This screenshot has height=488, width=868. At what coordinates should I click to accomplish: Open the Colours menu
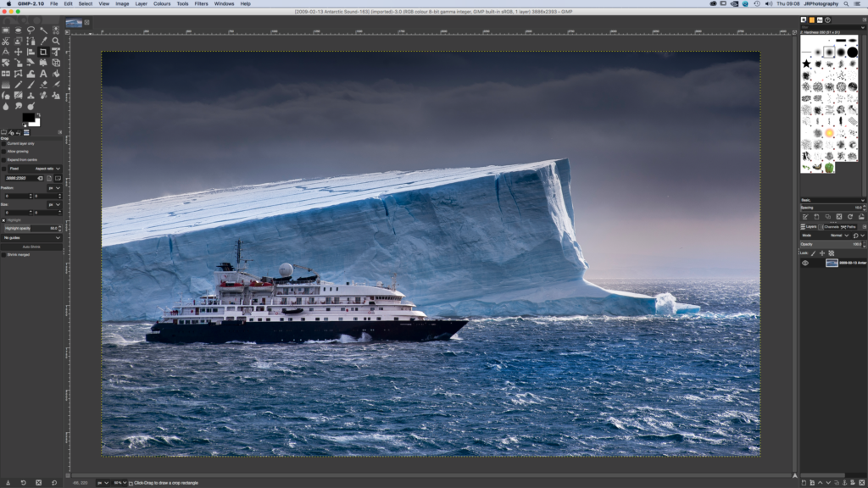[162, 3]
